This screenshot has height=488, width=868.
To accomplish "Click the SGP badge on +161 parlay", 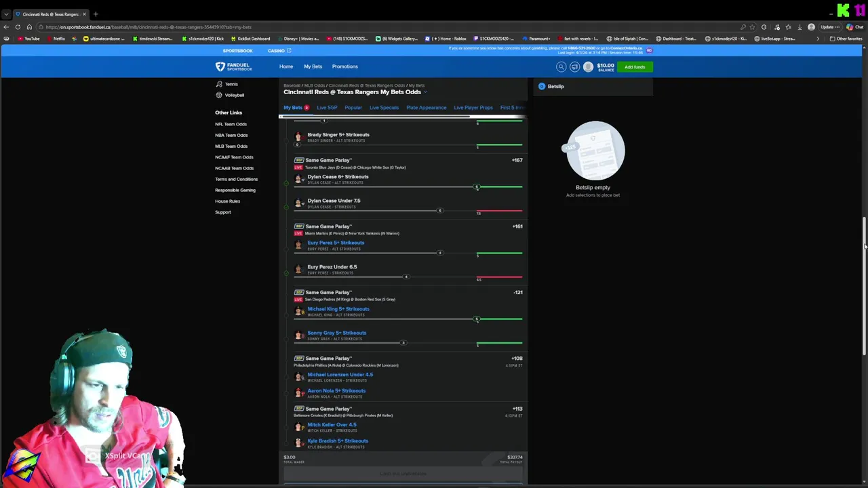I will 298,226.
